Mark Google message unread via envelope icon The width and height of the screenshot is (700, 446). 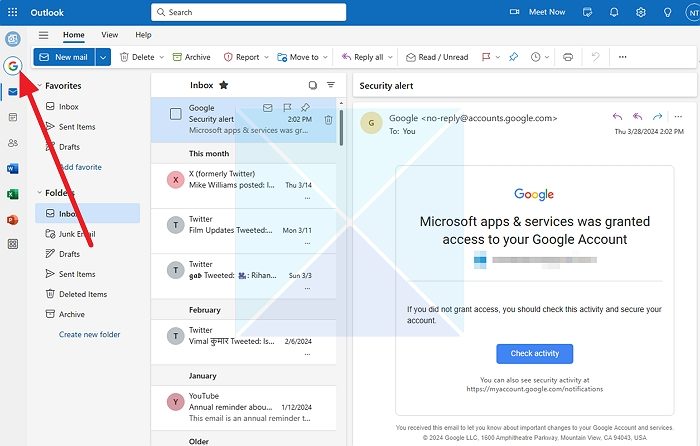pos(267,108)
